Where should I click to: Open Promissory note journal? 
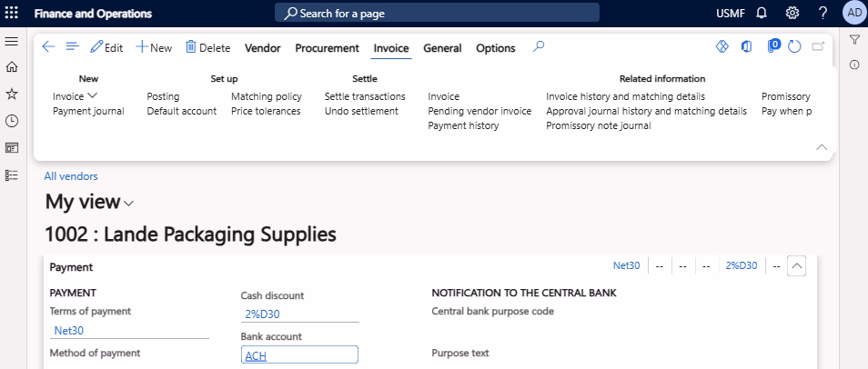click(x=599, y=125)
